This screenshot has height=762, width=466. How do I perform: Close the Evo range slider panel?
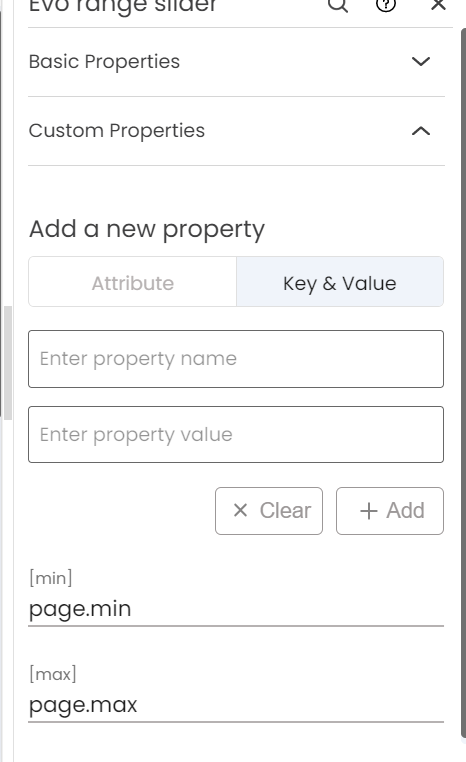[x=438, y=5]
